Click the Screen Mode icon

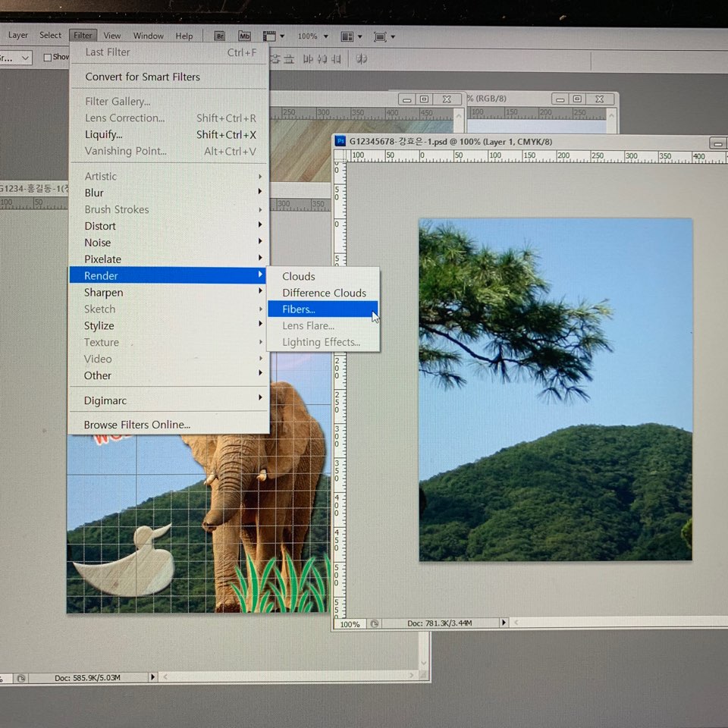pyautogui.click(x=380, y=36)
